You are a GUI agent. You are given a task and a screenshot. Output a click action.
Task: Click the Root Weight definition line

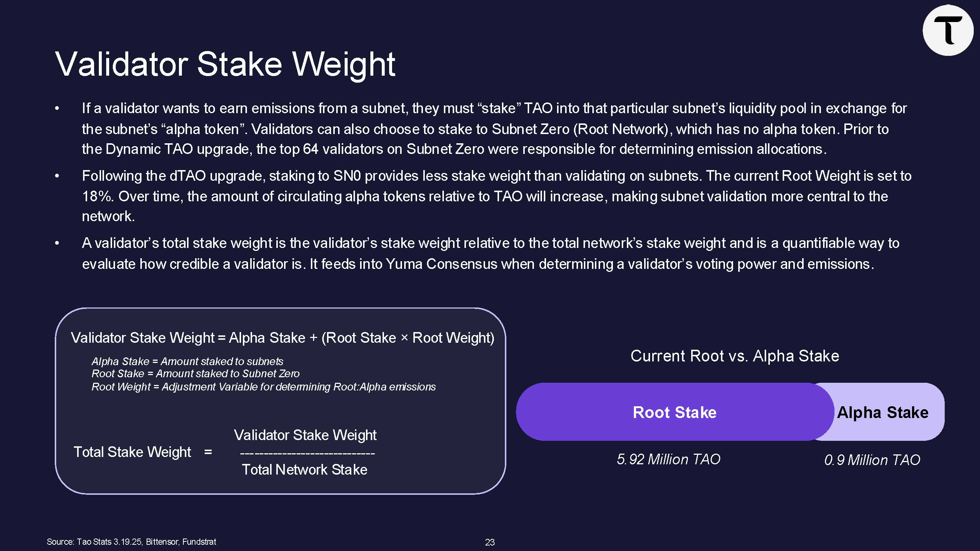[x=263, y=387]
